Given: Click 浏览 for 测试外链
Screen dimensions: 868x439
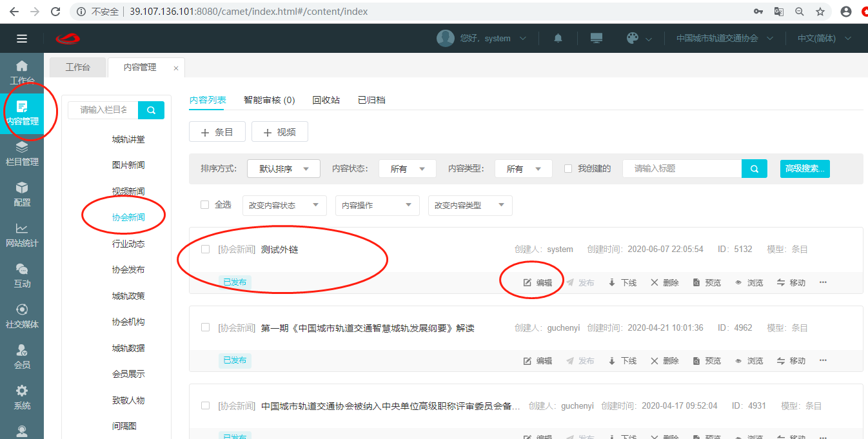Looking at the screenshot, I should click(x=749, y=282).
